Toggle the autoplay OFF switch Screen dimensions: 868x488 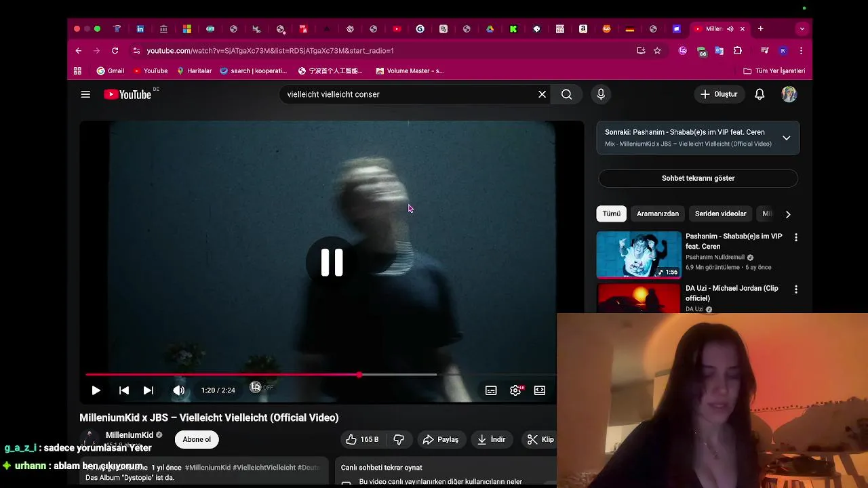[x=260, y=388]
